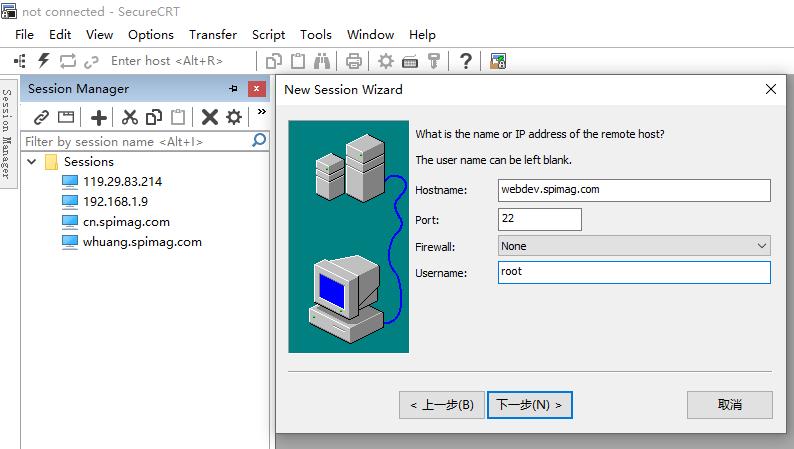The width and height of the screenshot is (794, 449).
Task: Open the Options menu
Action: click(x=151, y=35)
